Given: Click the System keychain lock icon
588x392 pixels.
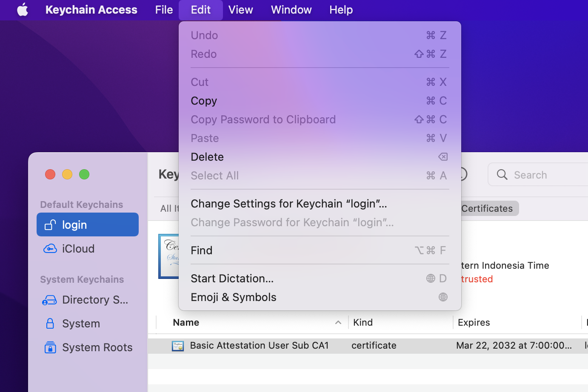Looking at the screenshot, I should click(50, 324).
